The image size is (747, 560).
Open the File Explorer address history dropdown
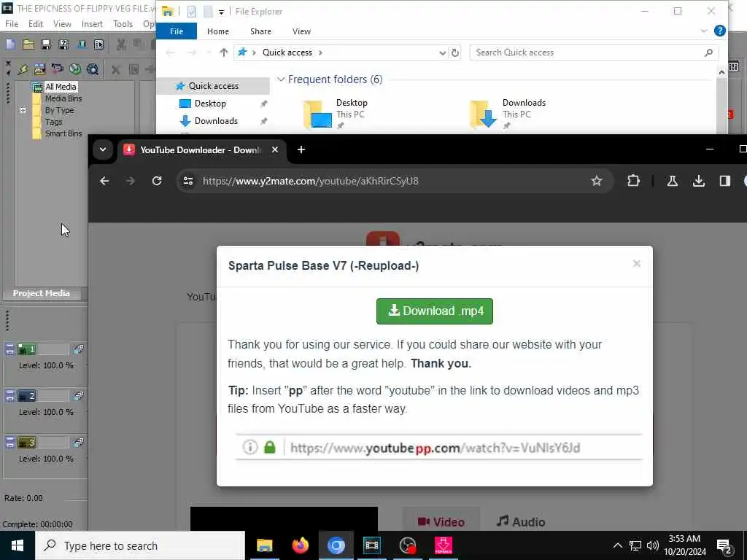442,52
